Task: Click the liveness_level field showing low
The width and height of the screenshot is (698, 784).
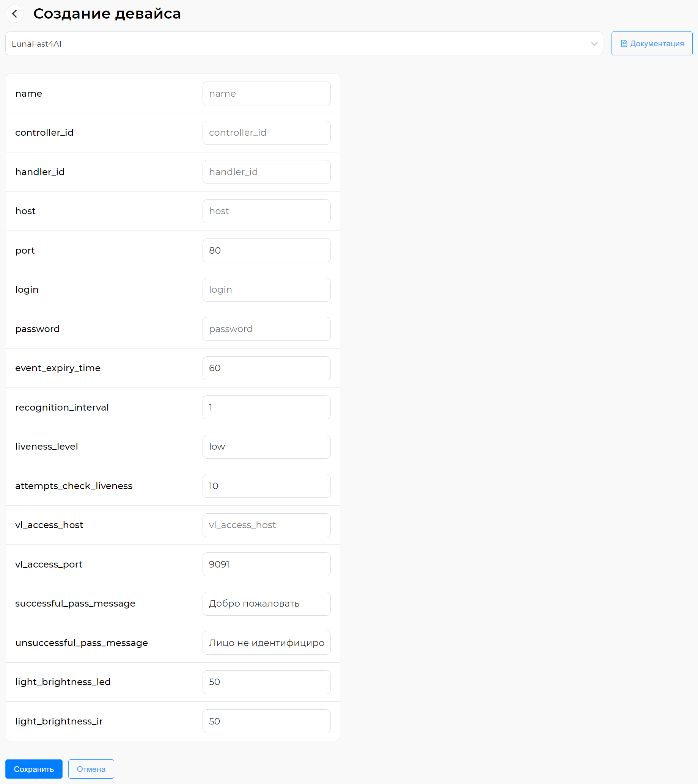Action: click(x=266, y=447)
